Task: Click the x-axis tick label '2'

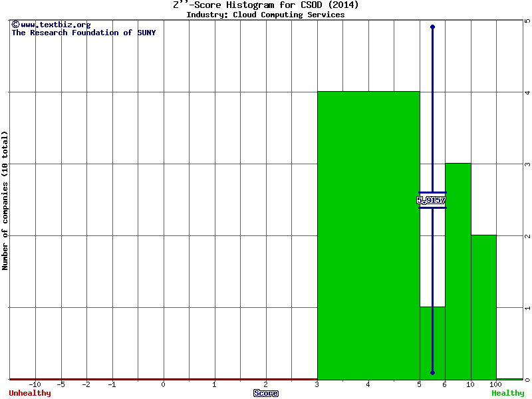Action: coord(265,384)
